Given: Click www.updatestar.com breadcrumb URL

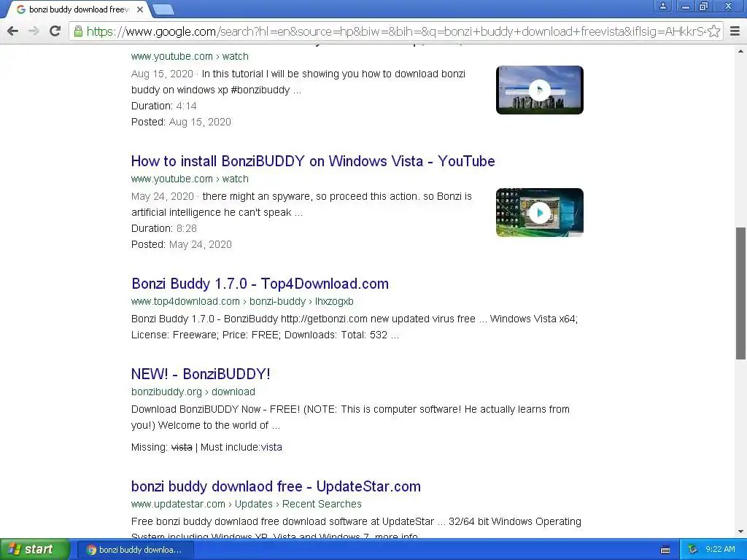Looking at the screenshot, I should (x=246, y=504).
